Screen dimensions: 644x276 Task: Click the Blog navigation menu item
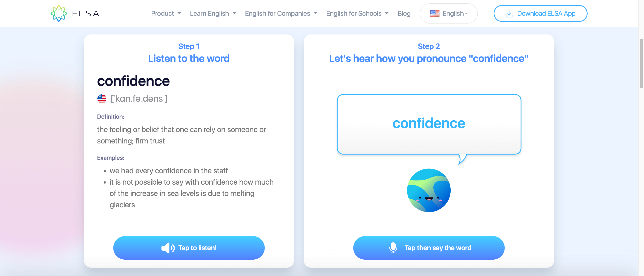tap(404, 13)
